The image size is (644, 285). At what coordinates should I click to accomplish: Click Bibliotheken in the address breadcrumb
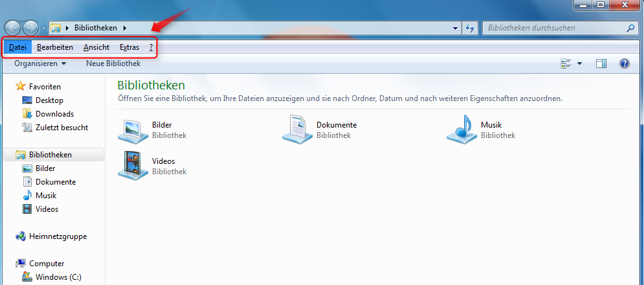tap(96, 28)
